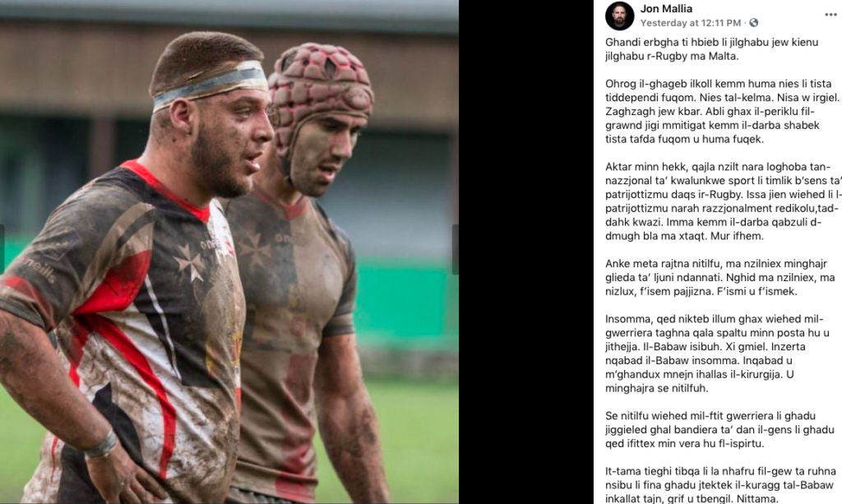
Task: Click the paragraph starting 'Ghandi erbgha ti hbieb'
Action: click(711, 49)
